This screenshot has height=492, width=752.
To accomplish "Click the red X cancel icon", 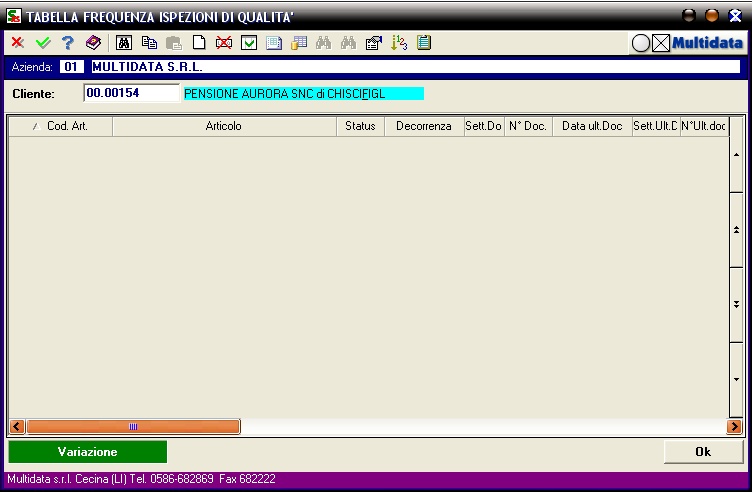I will [18, 43].
